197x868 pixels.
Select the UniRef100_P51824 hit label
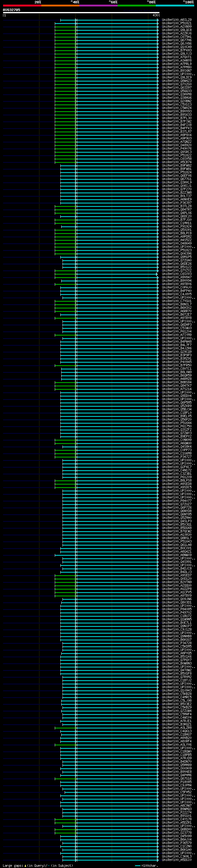point(176,172)
